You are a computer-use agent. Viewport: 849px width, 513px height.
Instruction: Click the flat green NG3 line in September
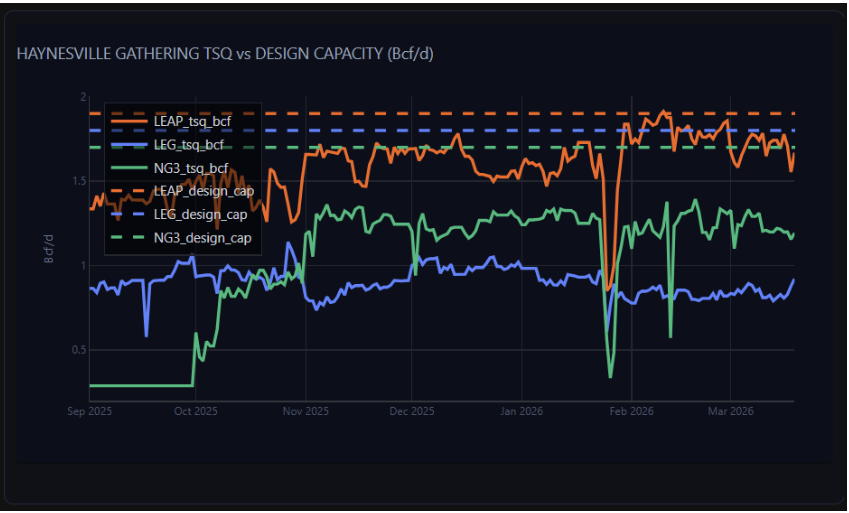pyautogui.click(x=140, y=385)
